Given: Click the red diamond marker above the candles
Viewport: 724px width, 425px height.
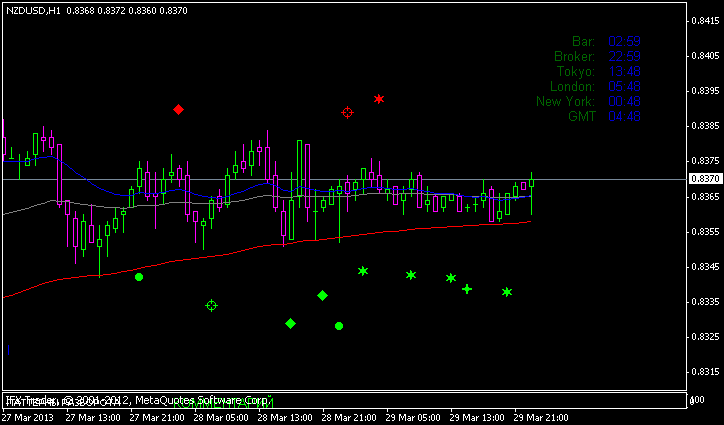Looking at the screenshot, I should pos(178,109).
